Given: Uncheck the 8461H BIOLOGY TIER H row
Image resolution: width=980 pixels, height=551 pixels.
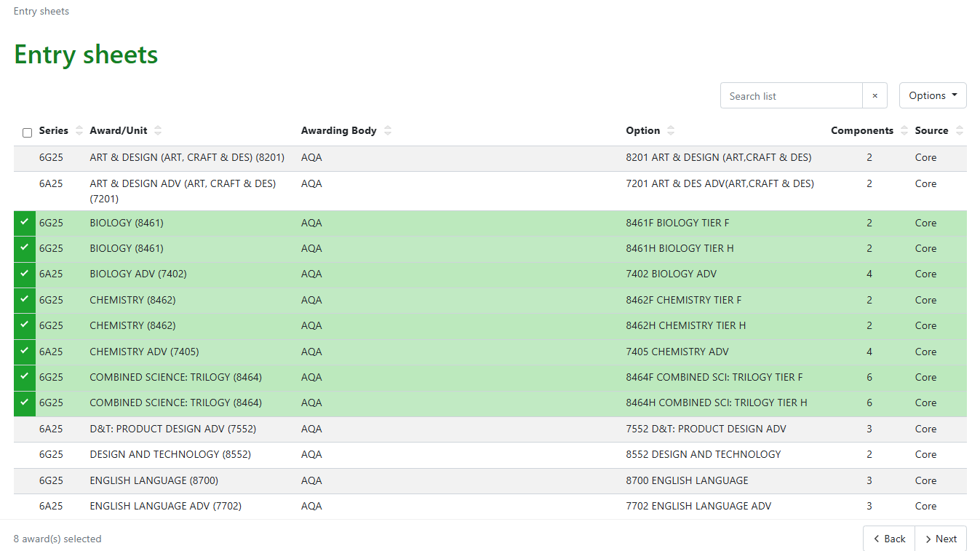Looking at the screenshot, I should (25, 248).
